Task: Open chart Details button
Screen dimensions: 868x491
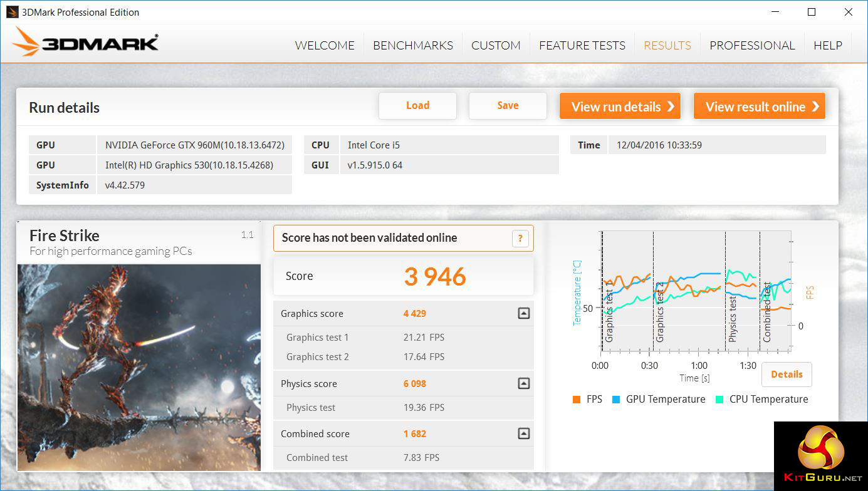Action: 787,375
